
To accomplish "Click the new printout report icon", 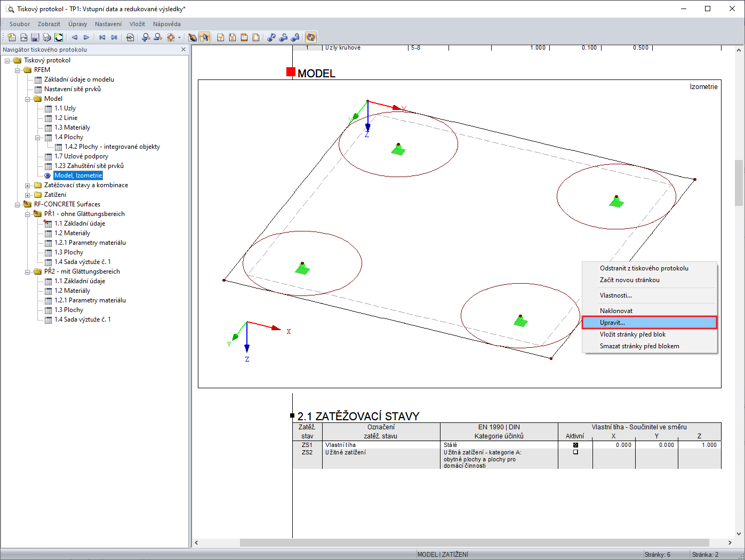I will click(12, 37).
